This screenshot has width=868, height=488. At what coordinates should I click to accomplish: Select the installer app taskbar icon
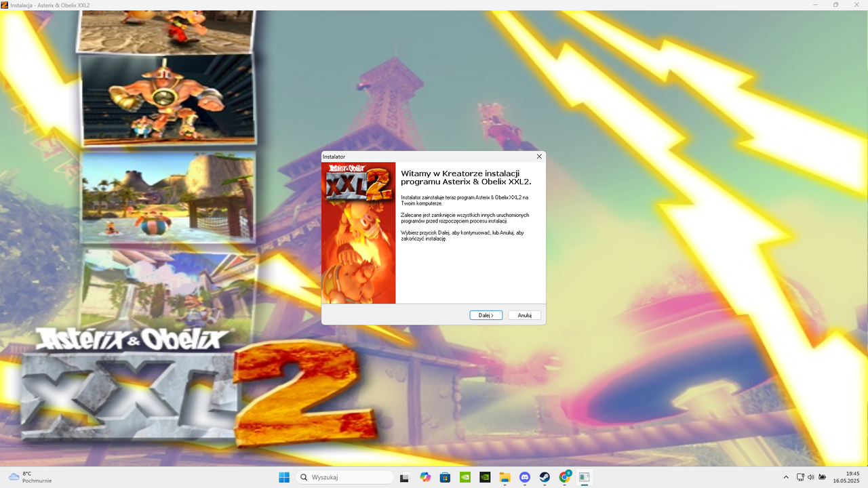coord(585,477)
